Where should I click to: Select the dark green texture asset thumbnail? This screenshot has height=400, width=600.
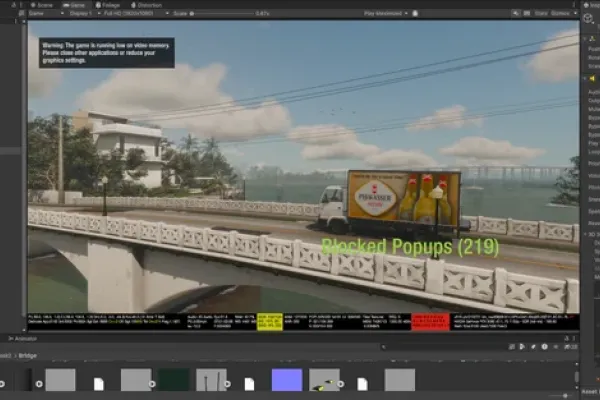pos(173,380)
